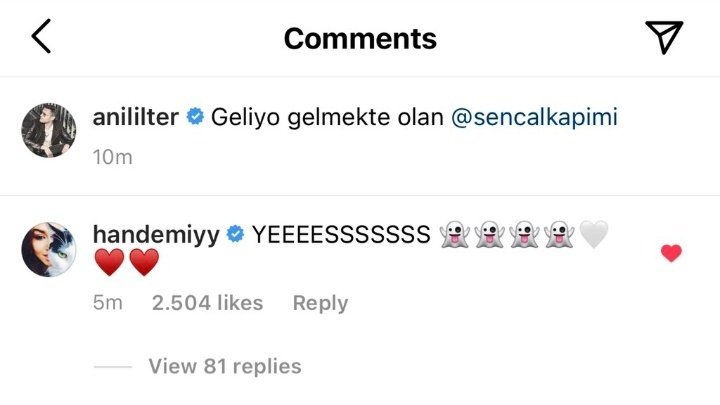Image resolution: width=720 pixels, height=405 pixels.
Task: Open the anililter username link
Action: click(135, 118)
